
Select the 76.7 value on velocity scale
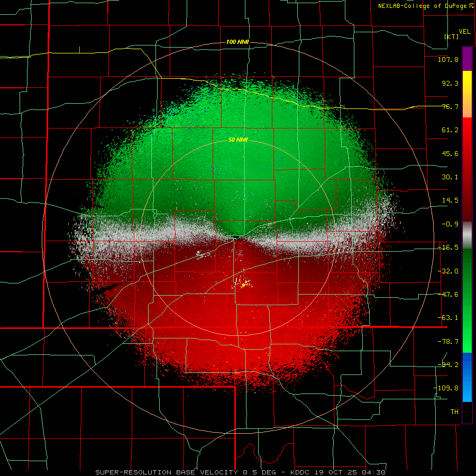[450, 106]
